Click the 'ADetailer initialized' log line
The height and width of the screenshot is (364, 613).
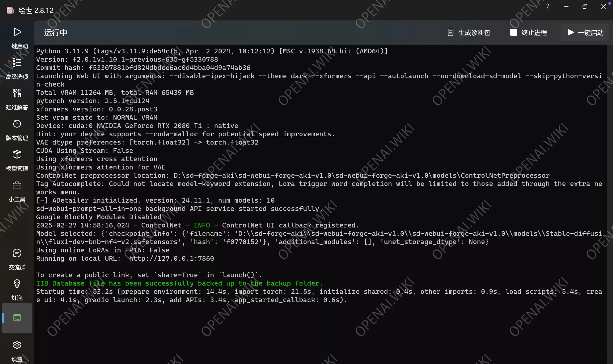(x=155, y=200)
